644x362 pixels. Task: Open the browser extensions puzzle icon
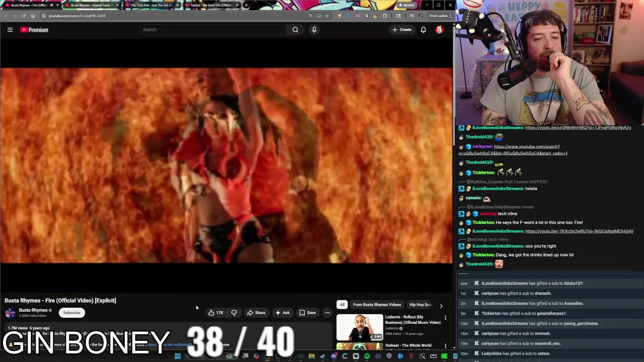pos(385,16)
